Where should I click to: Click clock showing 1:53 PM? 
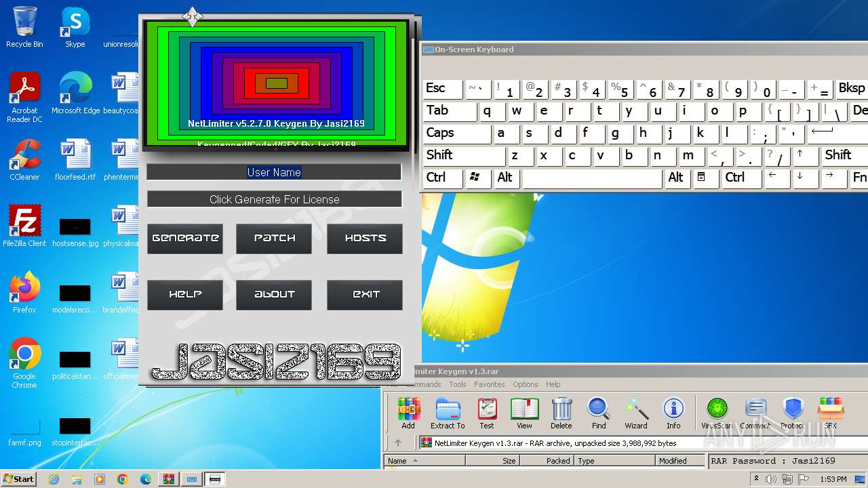click(833, 479)
